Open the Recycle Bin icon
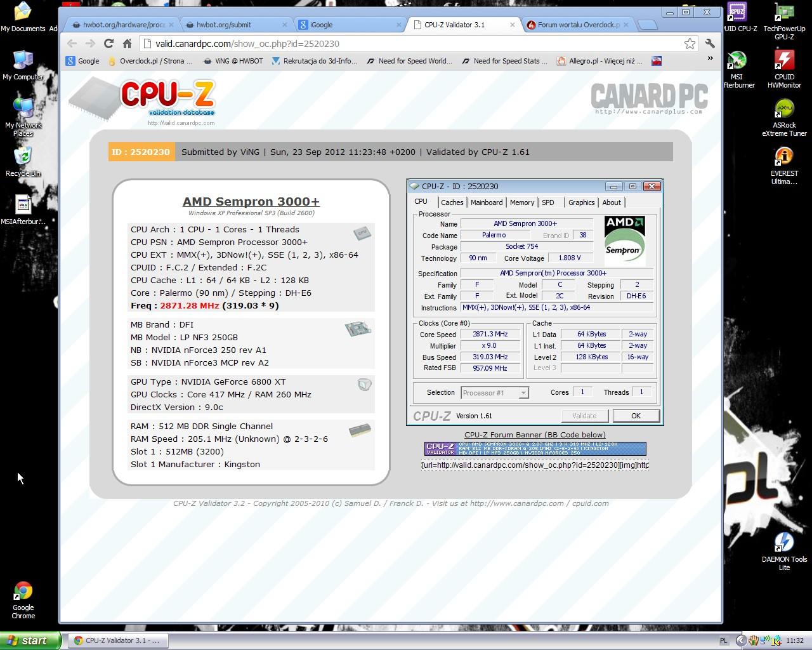This screenshot has width=812, height=650. [23, 161]
